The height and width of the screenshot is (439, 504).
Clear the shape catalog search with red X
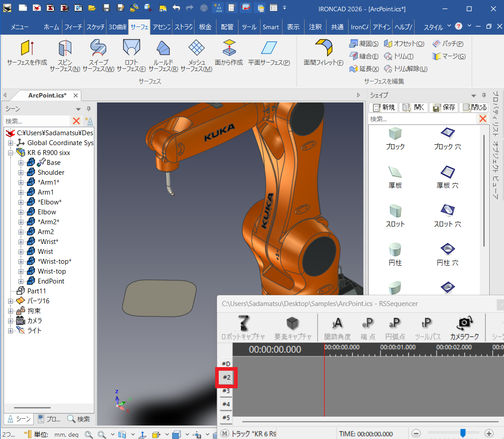482,119
